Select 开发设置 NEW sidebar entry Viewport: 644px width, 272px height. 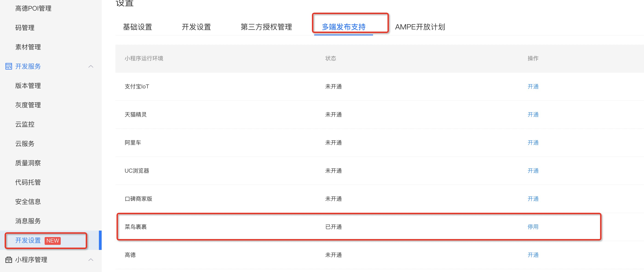coord(28,240)
